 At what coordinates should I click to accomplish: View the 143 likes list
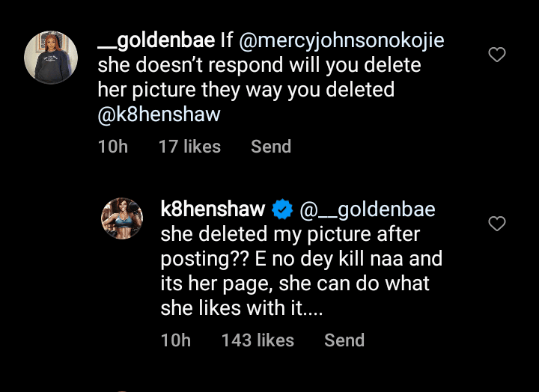[x=258, y=340]
